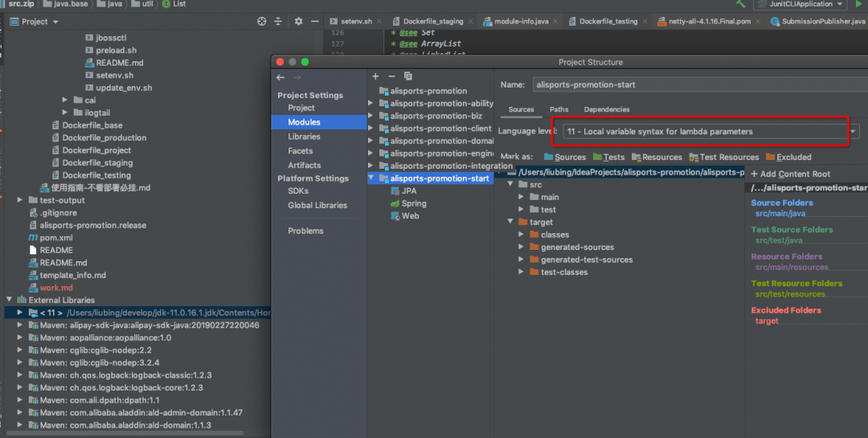Click the locate target icon in Project panel
868x438 pixels.
point(262,22)
